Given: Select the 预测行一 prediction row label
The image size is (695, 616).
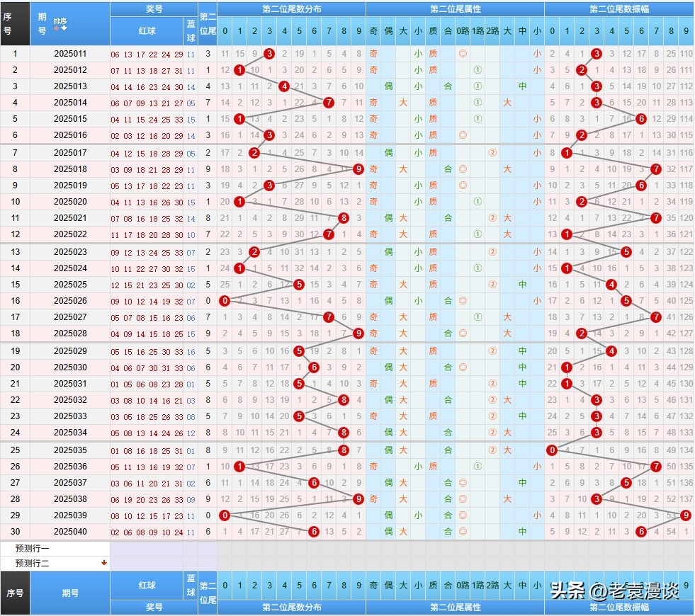Looking at the screenshot, I should [33, 549].
